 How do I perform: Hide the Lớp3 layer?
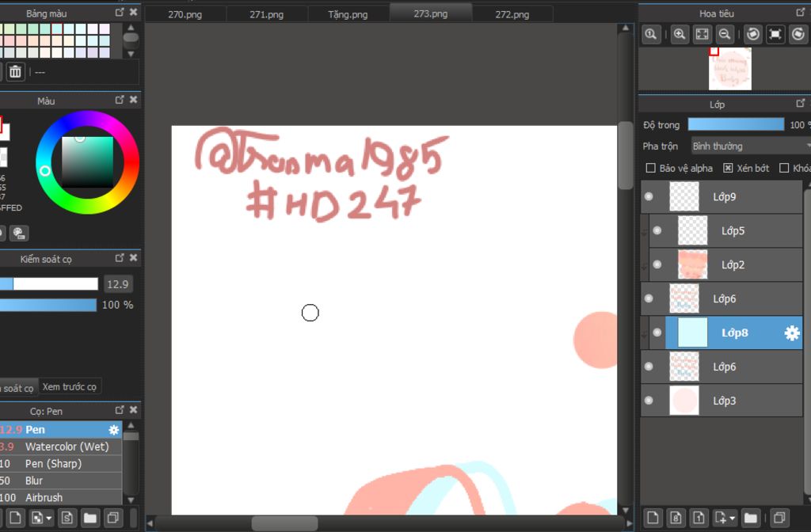coord(649,401)
